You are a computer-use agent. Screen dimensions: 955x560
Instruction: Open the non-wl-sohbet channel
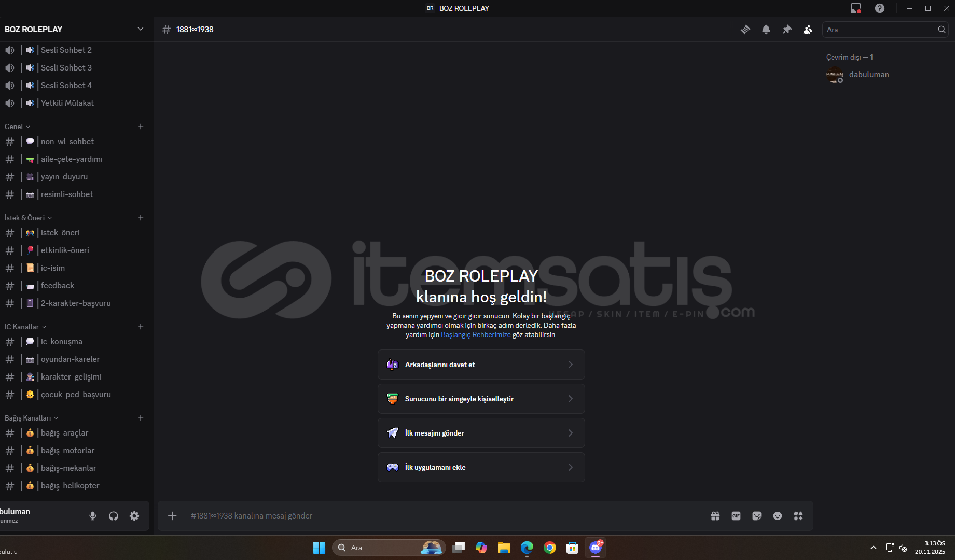[75, 142]
